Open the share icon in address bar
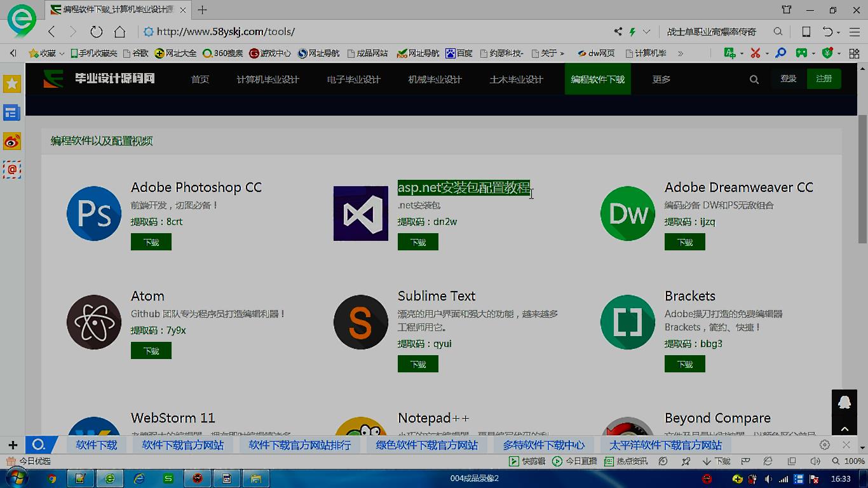 618,32
